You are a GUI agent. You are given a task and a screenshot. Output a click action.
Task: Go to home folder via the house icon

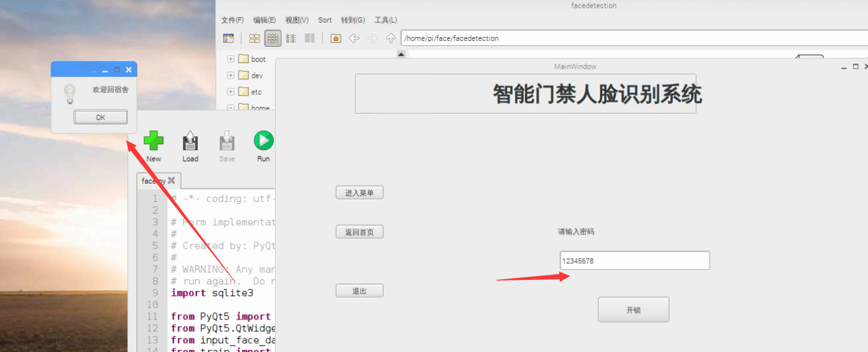[335, 38]
